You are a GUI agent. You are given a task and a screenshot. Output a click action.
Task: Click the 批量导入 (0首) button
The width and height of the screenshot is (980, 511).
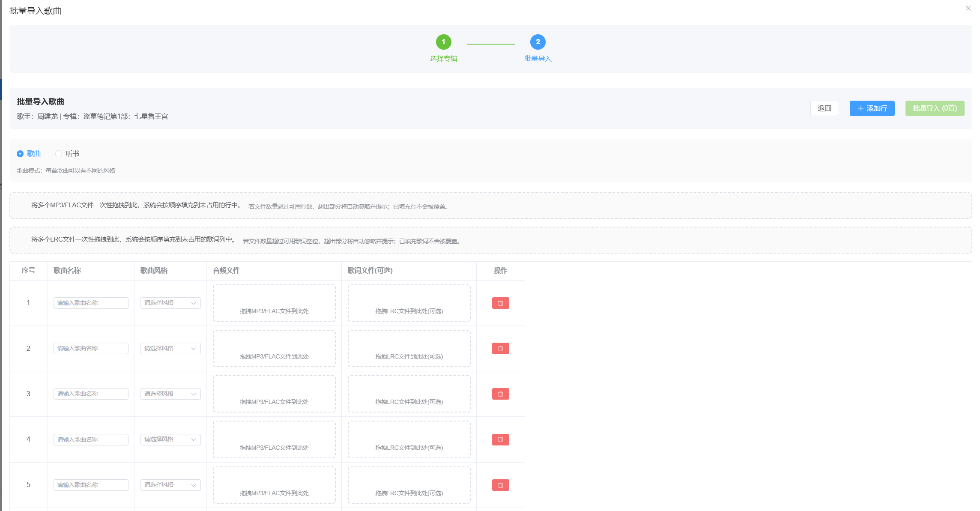[x=935, y=108]
